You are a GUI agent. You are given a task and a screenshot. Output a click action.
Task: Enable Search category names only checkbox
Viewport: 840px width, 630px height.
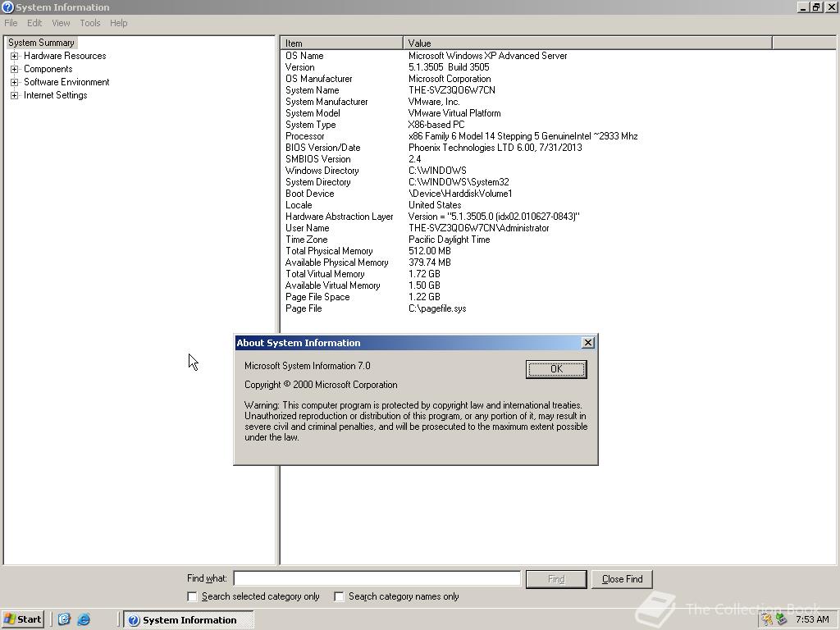coord(339,596)
